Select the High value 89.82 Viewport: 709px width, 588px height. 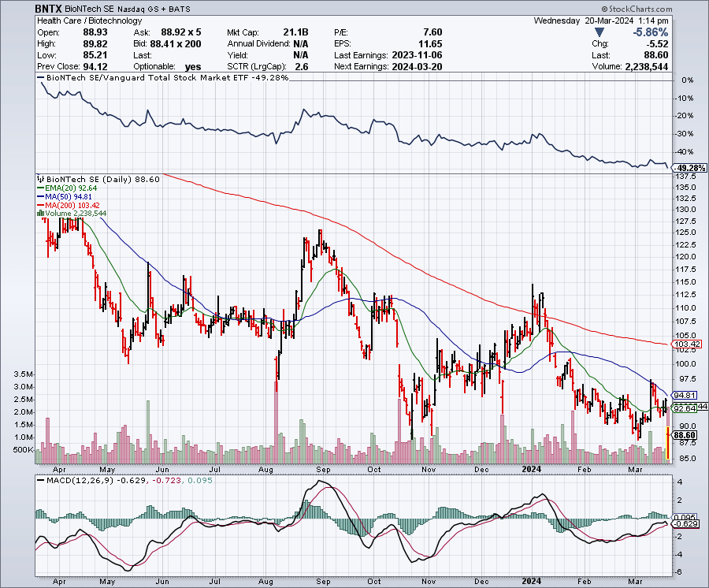point(95,44)
